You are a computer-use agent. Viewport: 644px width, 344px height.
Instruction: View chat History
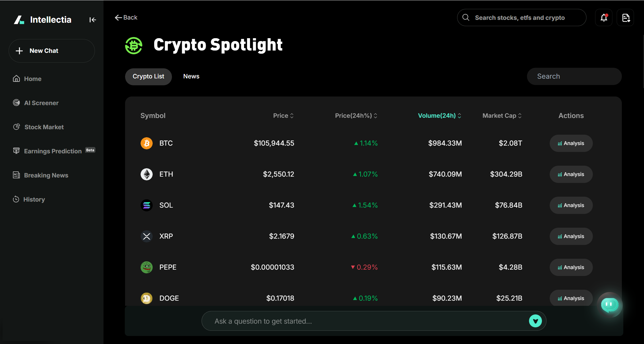tap(34, 199)
